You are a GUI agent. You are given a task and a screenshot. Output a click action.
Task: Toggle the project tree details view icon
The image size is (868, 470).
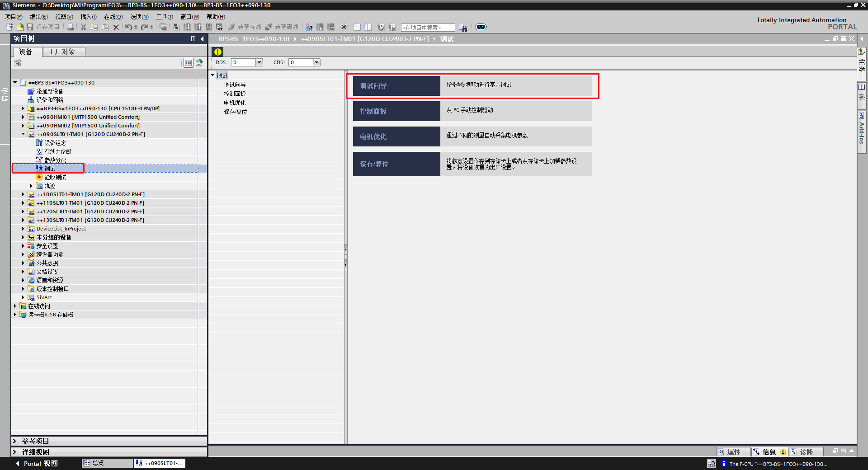(x=189, y=63)
